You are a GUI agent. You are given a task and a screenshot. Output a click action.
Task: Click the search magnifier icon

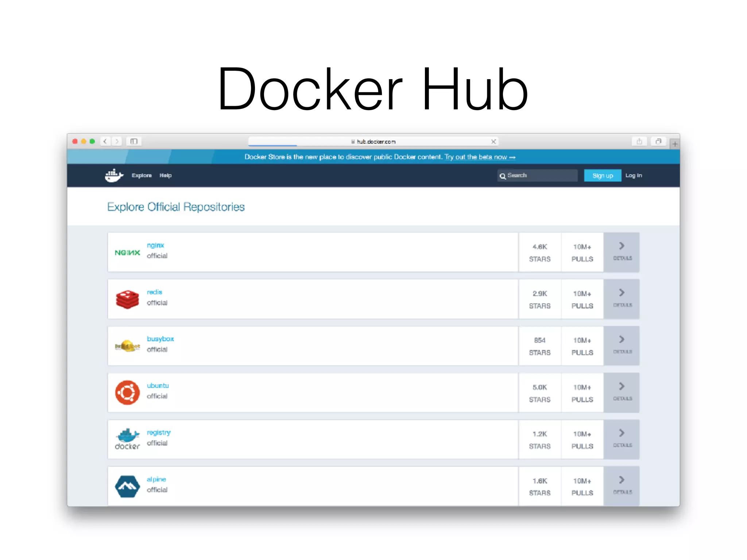(503, 176)
